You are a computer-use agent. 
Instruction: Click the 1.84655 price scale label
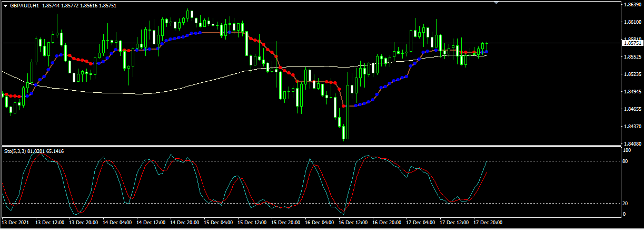[631, 109]
